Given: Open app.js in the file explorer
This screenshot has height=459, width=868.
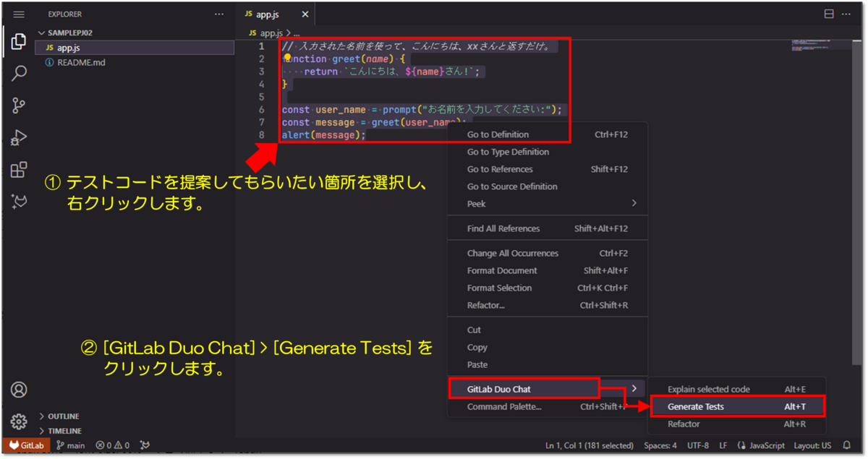Looking at the screenshot, I should 135,48.
